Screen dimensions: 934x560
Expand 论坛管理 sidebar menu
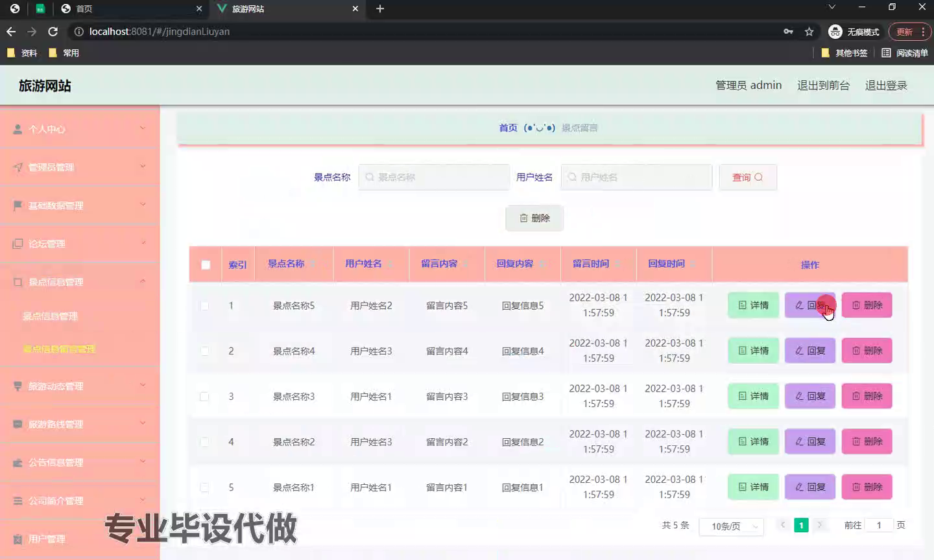click(x=80, y=244)
